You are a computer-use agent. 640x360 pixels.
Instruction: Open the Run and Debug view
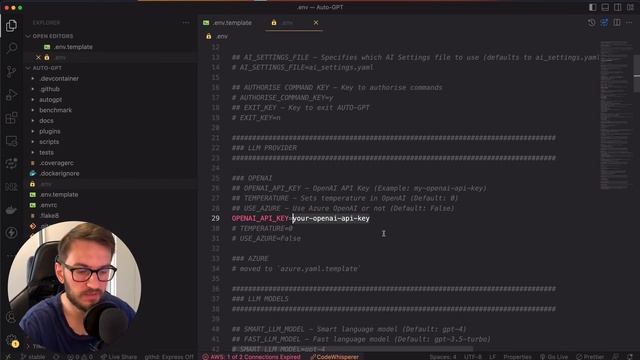click(11, 95)
